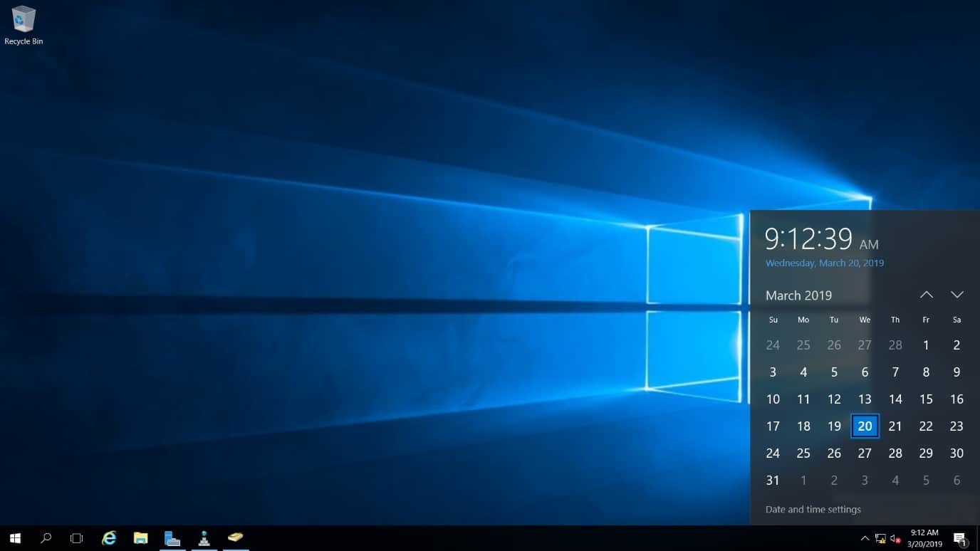Click the muted speaker volume icon

[895, 539]
